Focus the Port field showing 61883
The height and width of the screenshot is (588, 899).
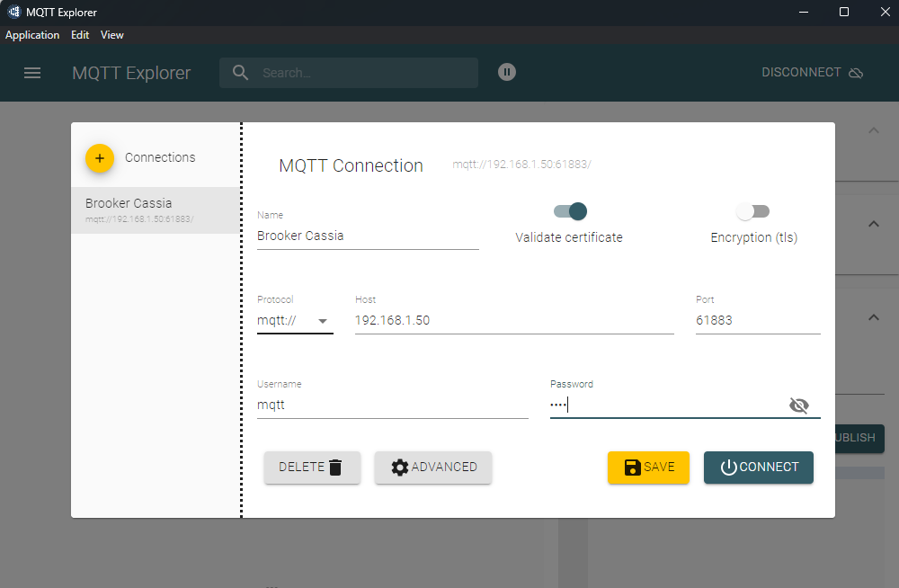pos(758,321)
